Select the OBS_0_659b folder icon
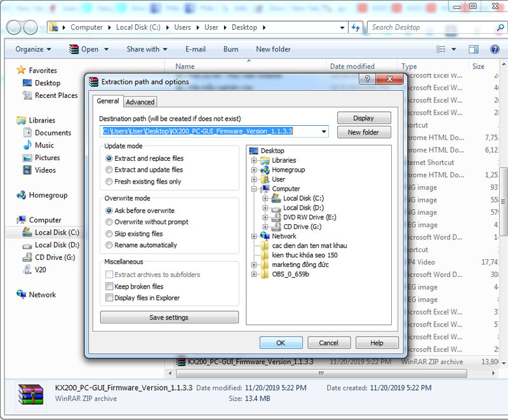This screenshot has height=420, width=508. (x=265, y=274)
